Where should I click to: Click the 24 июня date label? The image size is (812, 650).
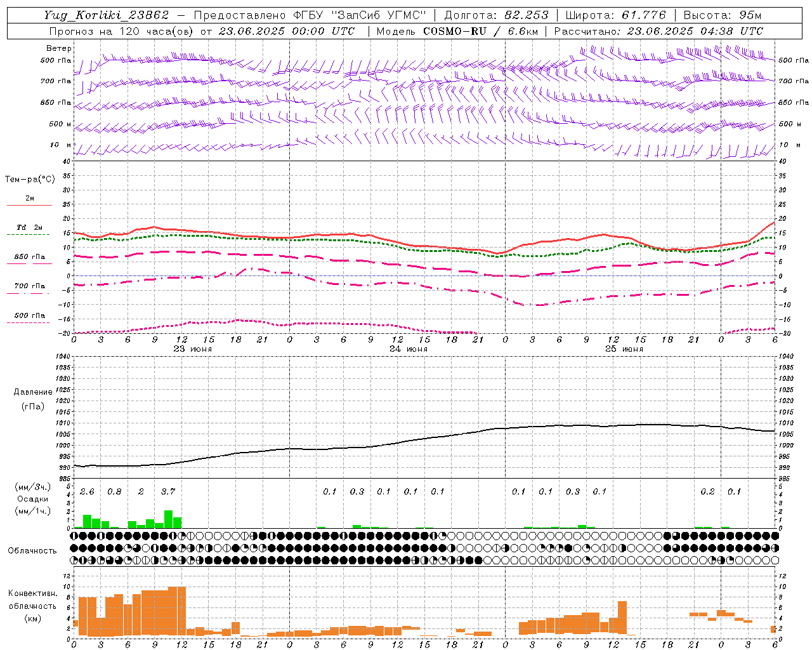pyautogui.click(x=409, y=349)
